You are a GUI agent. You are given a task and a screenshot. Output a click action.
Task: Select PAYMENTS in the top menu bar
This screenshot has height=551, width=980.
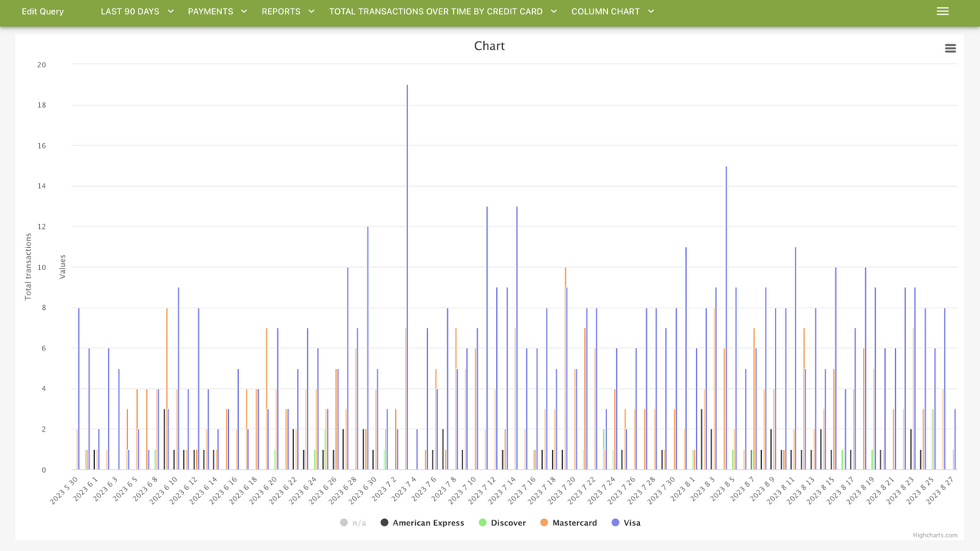211,11
